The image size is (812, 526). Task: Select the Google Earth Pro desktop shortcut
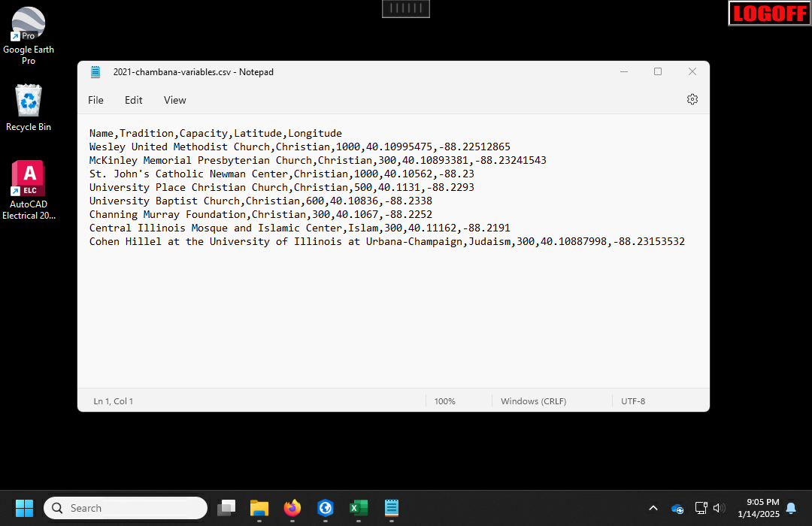point(29,35)
